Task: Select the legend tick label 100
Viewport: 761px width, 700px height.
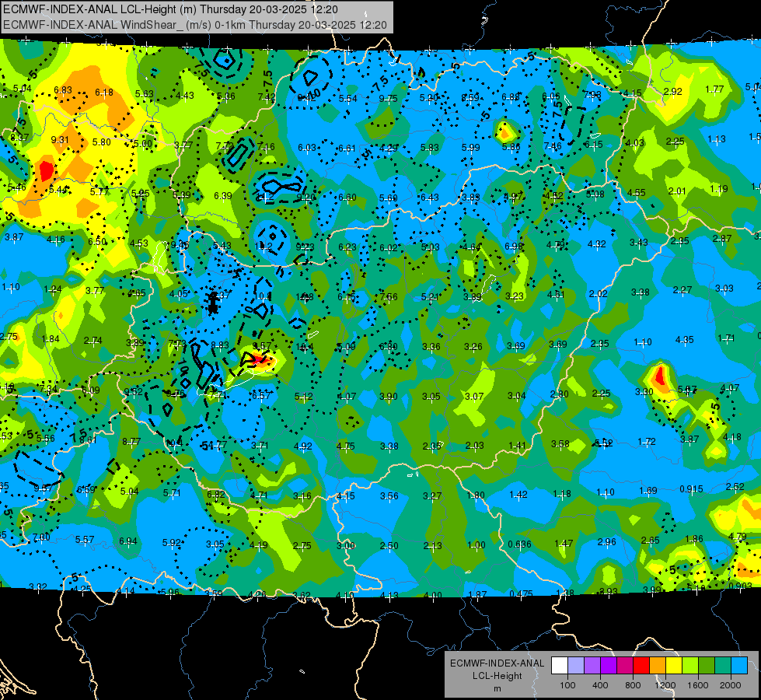Action: 568,685
